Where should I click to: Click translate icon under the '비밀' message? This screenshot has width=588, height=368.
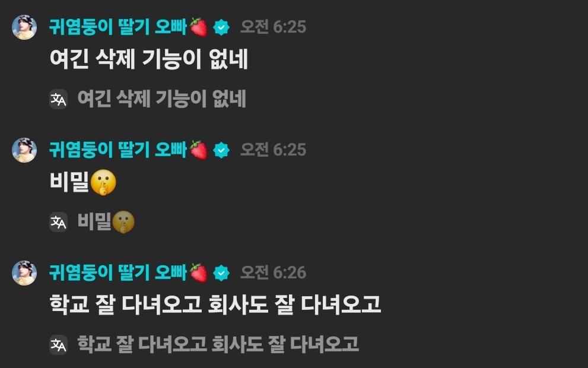click(59, 222)
